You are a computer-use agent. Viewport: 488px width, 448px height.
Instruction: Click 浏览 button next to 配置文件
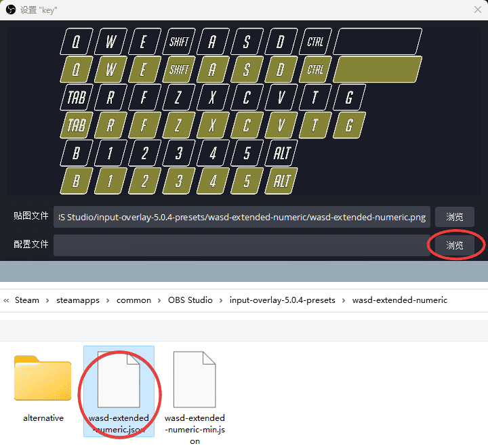(454, 245)
